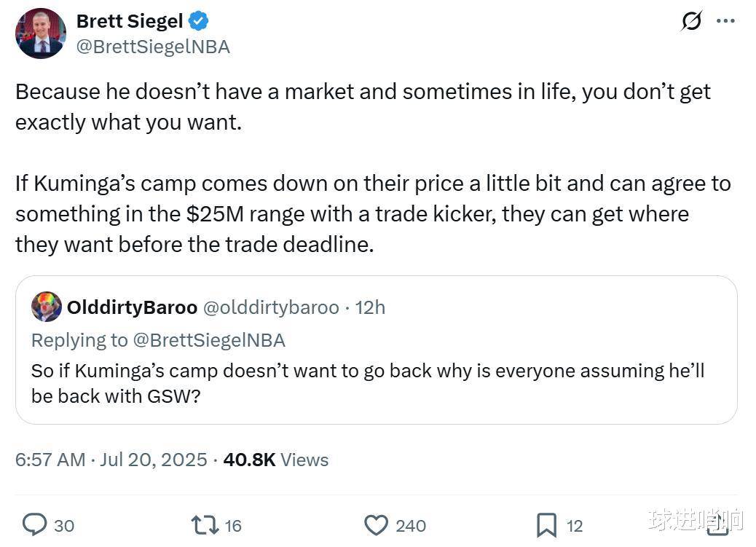
Task: Like the tweet with heart icon
Action: [376, 525]
